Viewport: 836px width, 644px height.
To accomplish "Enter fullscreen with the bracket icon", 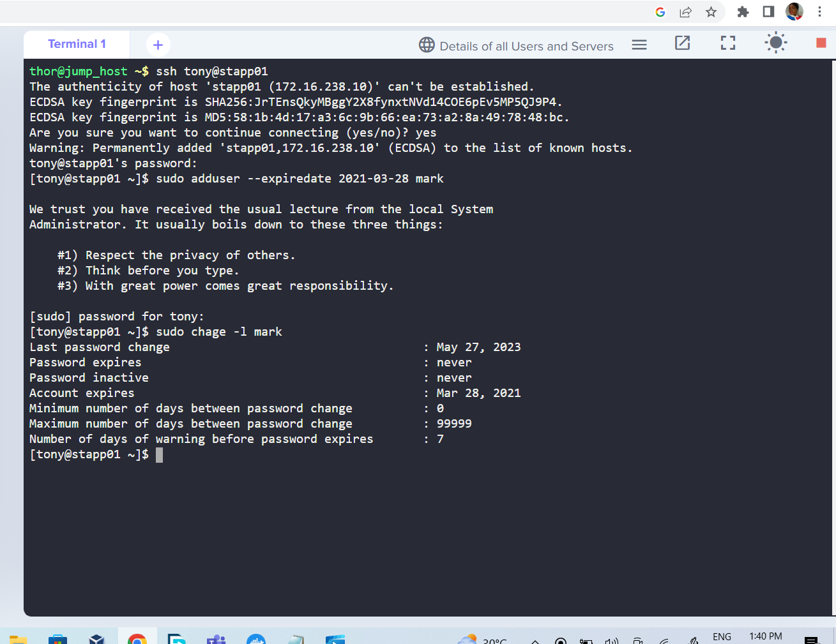I will pyautogui.click(x=727, y=43).
